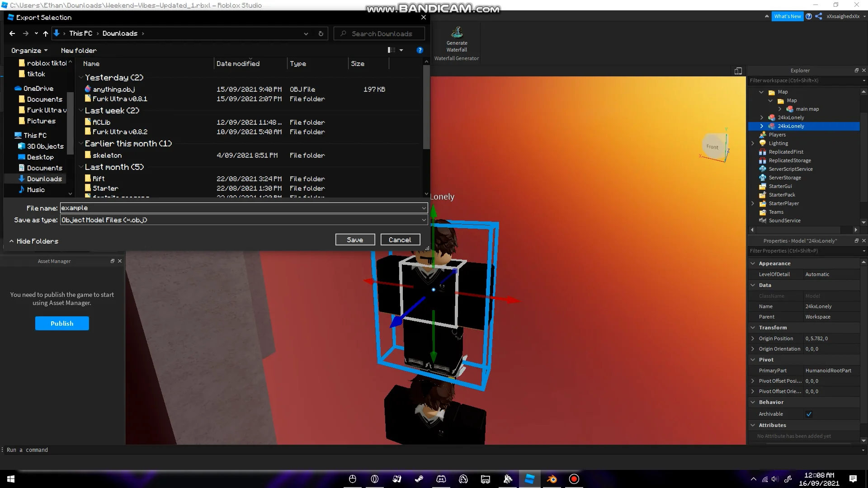Open Blender from the taskbar
The height and width of the screenshot is (488, 868).
tap(552, 479)
